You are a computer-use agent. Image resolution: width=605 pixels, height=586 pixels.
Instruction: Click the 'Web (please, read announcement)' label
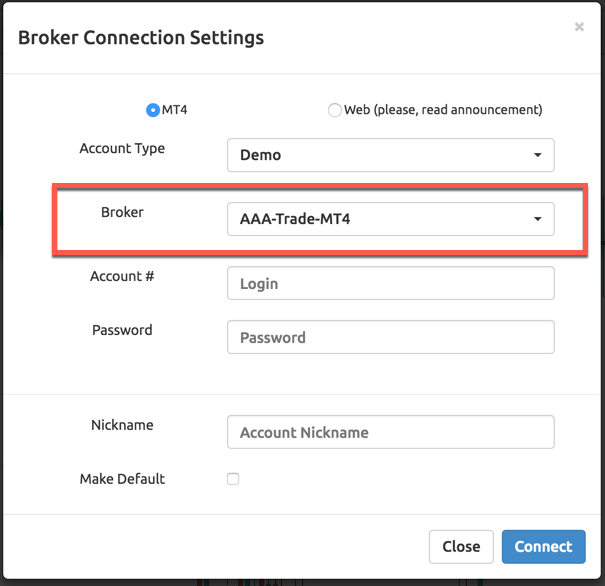443,110
